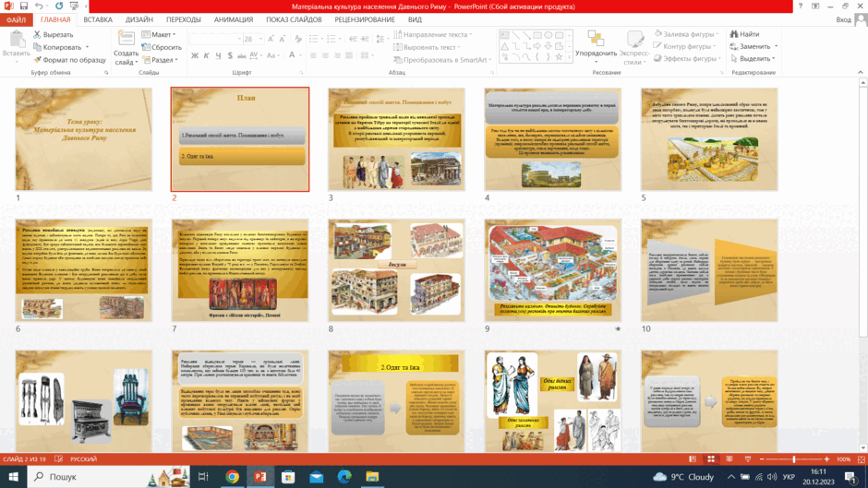Activate Формат по образцу painter

(x=69, y=60)
